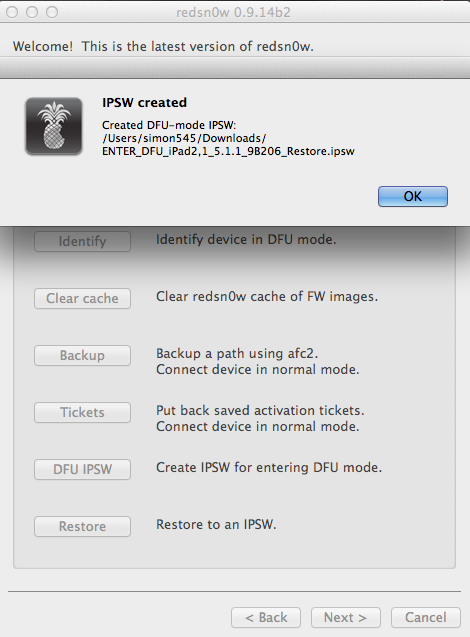Click 'Clear redsn0w cache of FW images' label

point(267,297)
